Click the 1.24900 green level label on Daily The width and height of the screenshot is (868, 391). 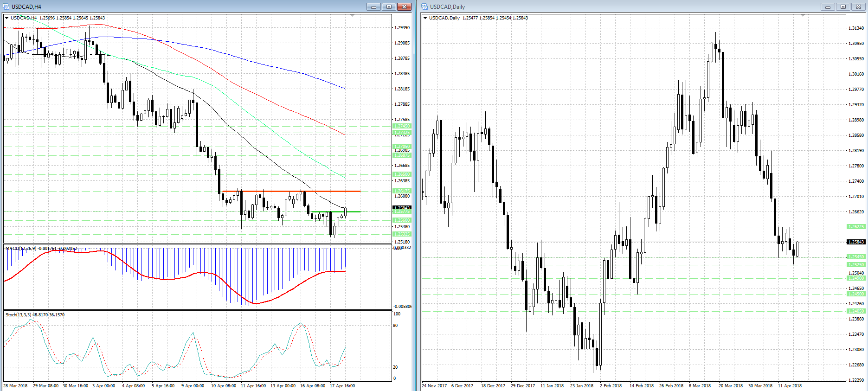[x=856, y=278]
